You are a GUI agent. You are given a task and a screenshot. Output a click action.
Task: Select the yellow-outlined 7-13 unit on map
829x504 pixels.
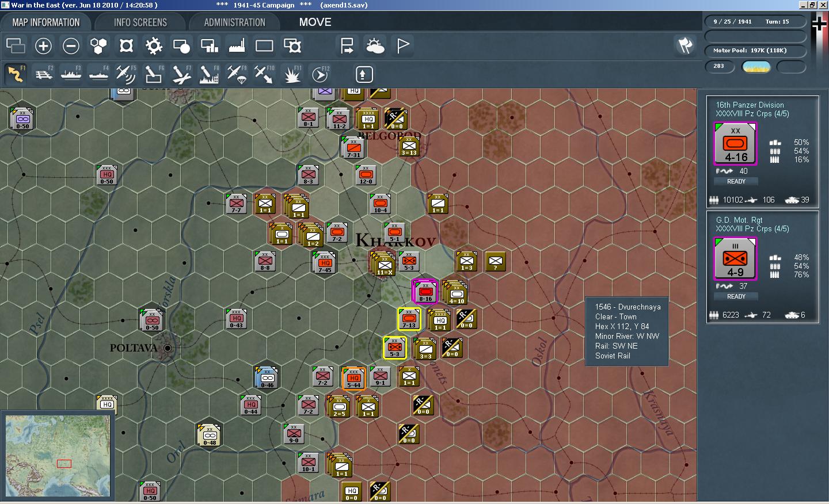point(409,319)
